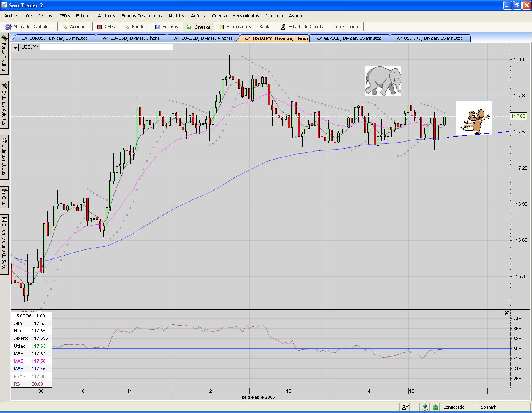Expand the chart options dropdown arrow beside USDJPY
This screenshot has height=413, width=532.
tap(15, 47)
